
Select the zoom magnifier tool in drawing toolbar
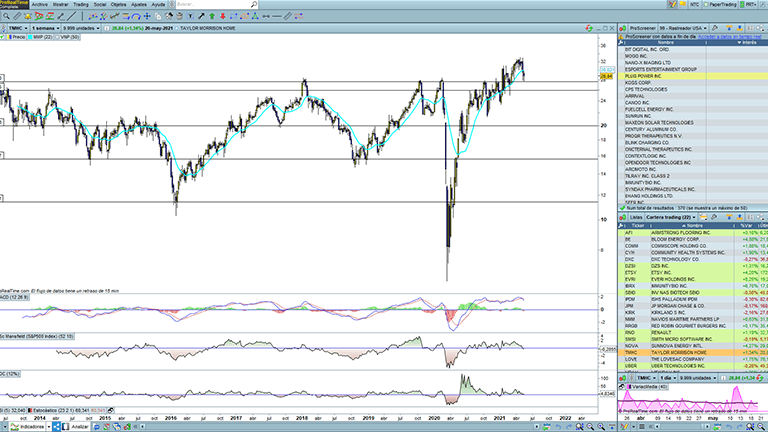(6, 16)
